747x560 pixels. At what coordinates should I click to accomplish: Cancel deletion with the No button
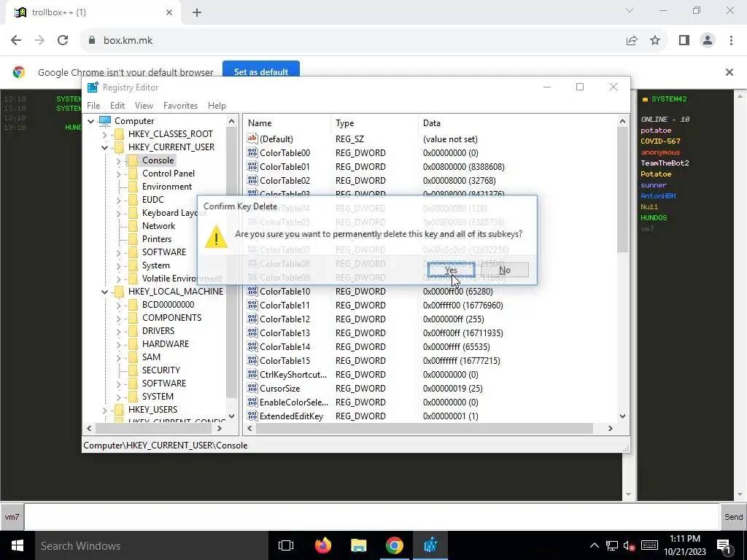pyautogui.click(x=505, y=270)
